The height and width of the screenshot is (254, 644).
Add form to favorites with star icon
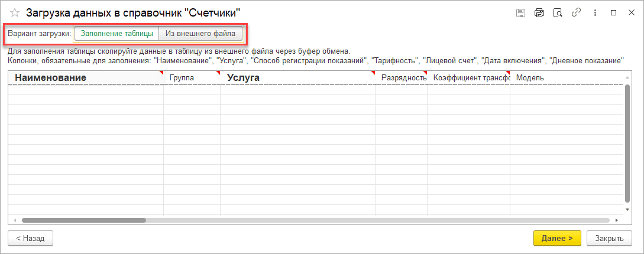[x=15, y=13]
